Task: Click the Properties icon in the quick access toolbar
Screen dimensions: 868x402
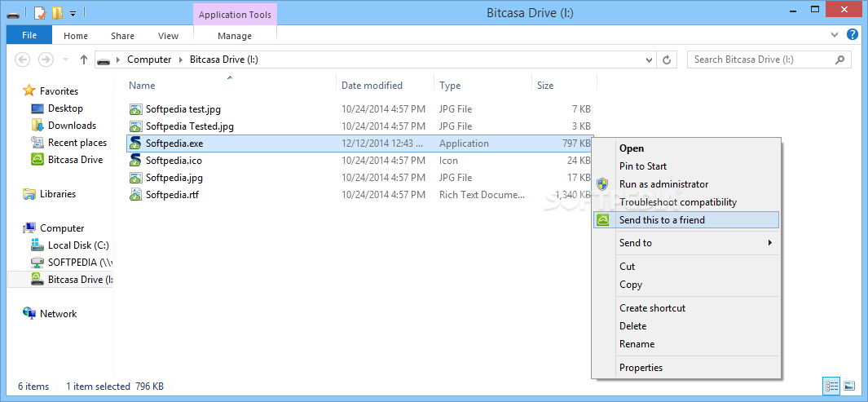Action: pyautogui.click(x=40, y=13)
